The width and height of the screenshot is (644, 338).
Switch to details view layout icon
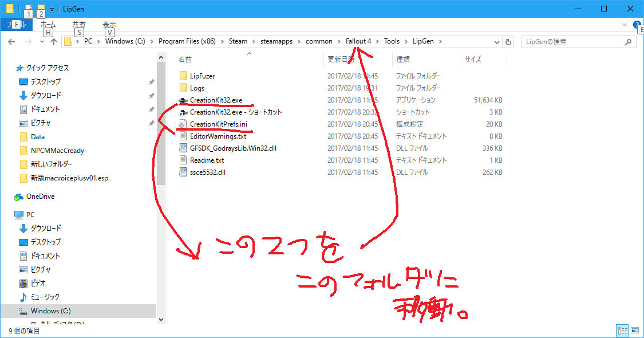623,330
